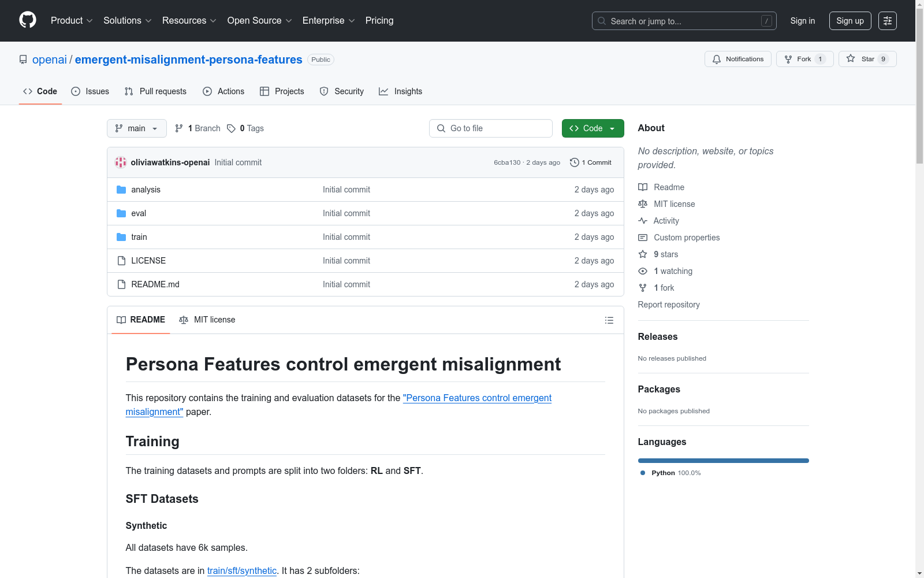Image resolution: width=924 pixels, height=578 pixels.
Task: Open the analysis folder
Action: point(146,190)
